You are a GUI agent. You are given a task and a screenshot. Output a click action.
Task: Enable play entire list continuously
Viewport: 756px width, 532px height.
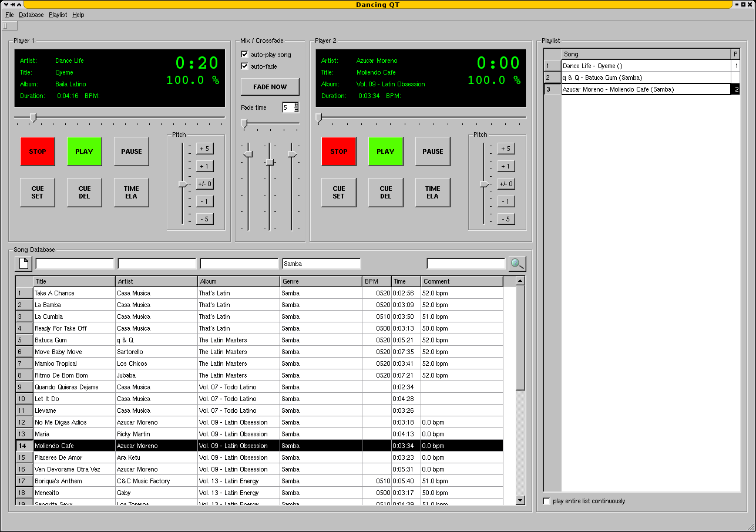[547, 501]
